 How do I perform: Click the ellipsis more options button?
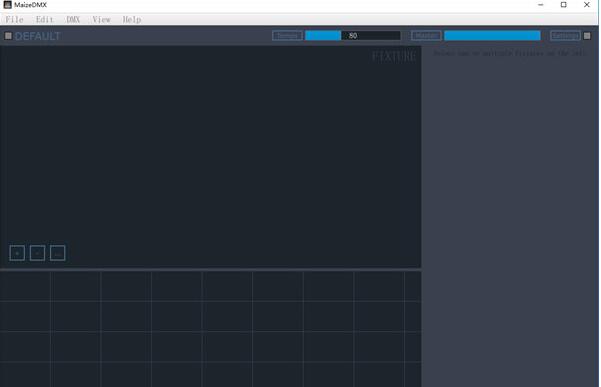(57, 253)
